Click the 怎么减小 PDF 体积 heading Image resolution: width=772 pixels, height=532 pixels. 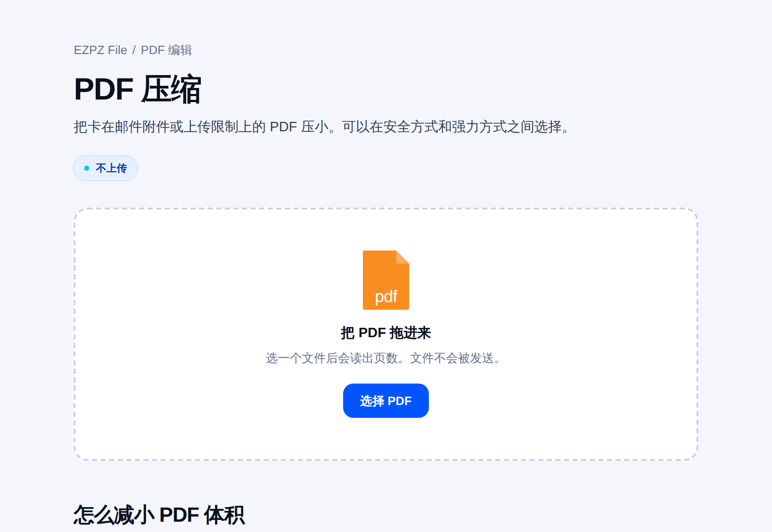(159, 515)
